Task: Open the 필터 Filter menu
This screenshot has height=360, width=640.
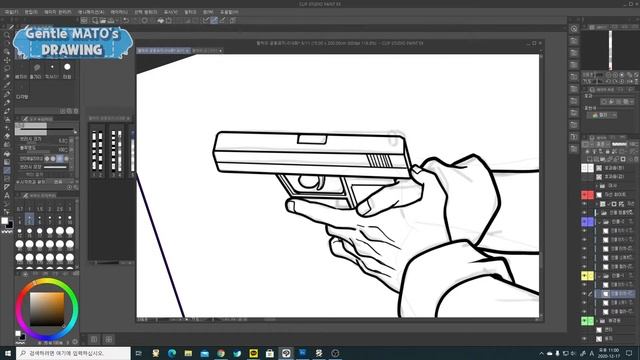Action: pos(190,12)
